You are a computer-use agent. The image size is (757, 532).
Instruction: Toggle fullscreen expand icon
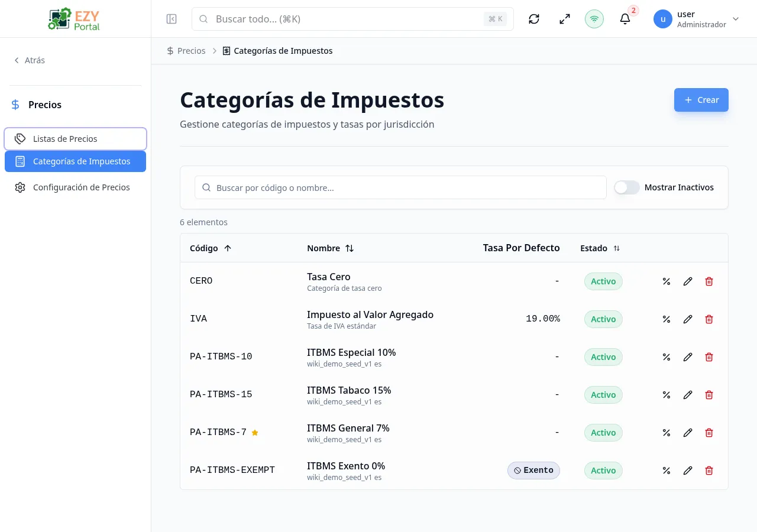coord(565,19)
